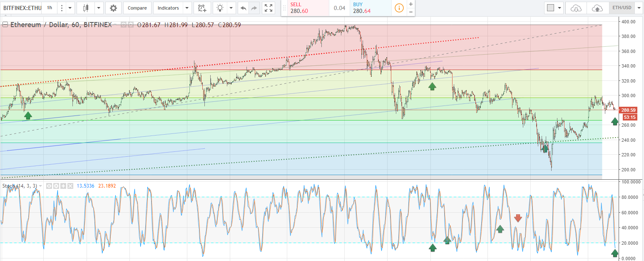Click the 53:15 countdown label
Viewport: 644px width, 261px height.
629,117
